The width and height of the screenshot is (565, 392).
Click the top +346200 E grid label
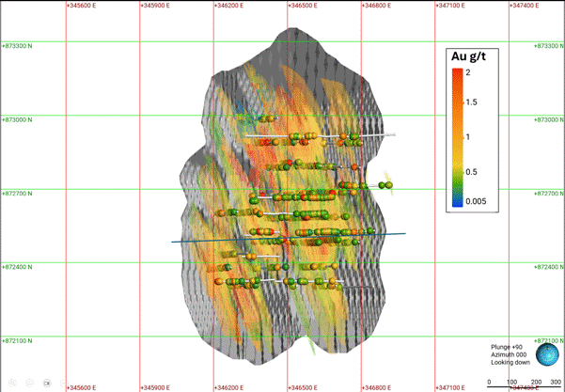228,6
